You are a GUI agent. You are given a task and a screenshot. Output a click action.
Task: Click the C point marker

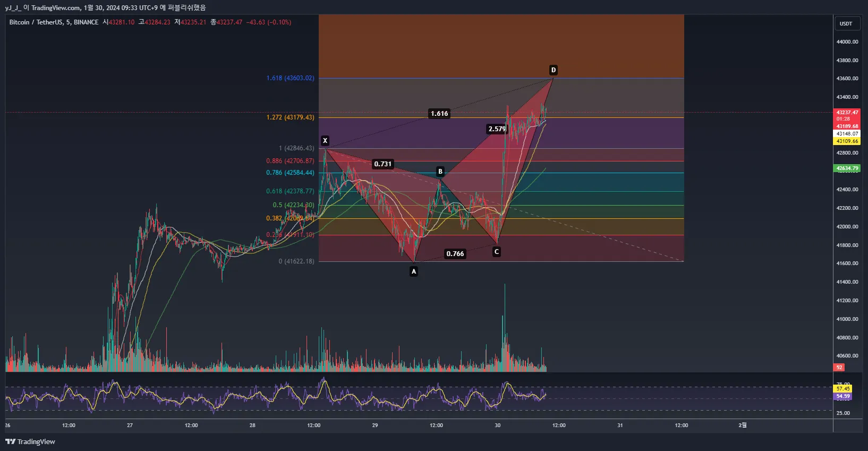click(497, 252)
